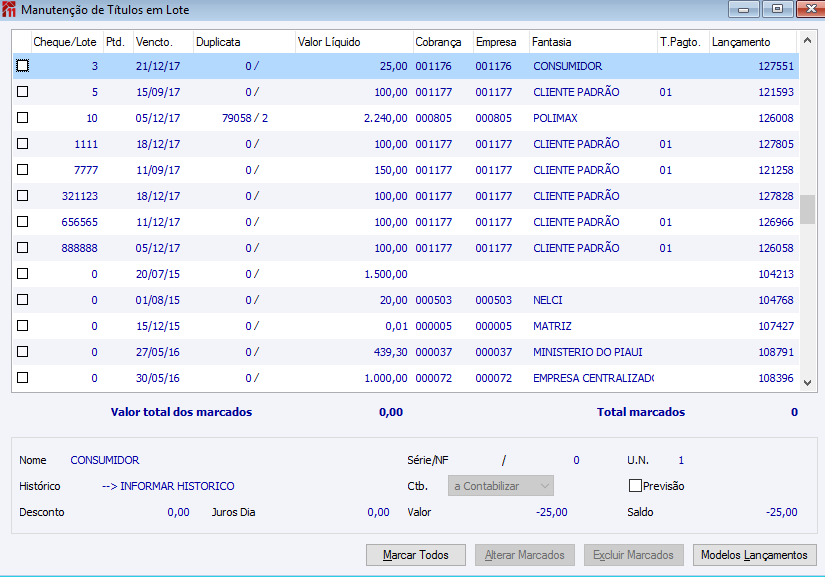Click the Marcar Todos button

[416, 555]
